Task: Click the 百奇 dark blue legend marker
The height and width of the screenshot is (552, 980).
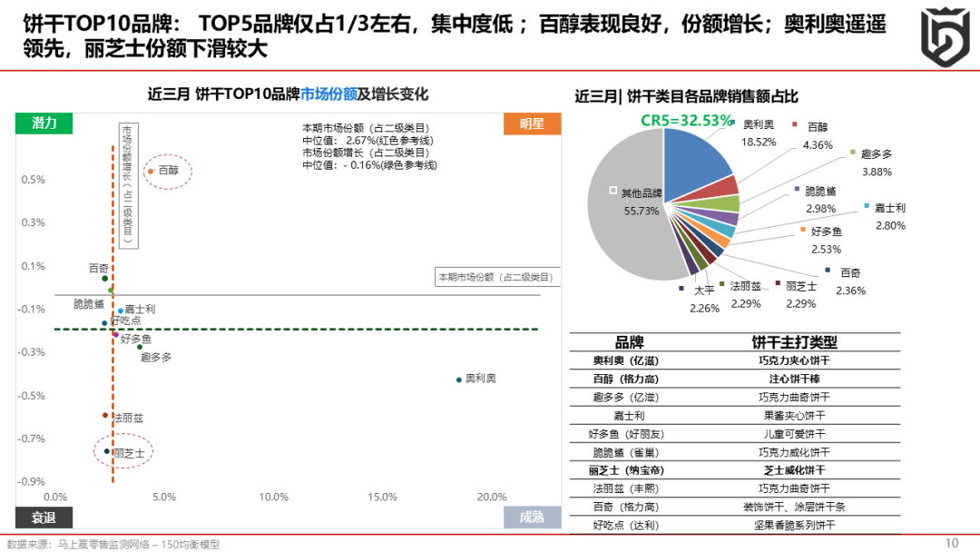Action: pos(828,270)
